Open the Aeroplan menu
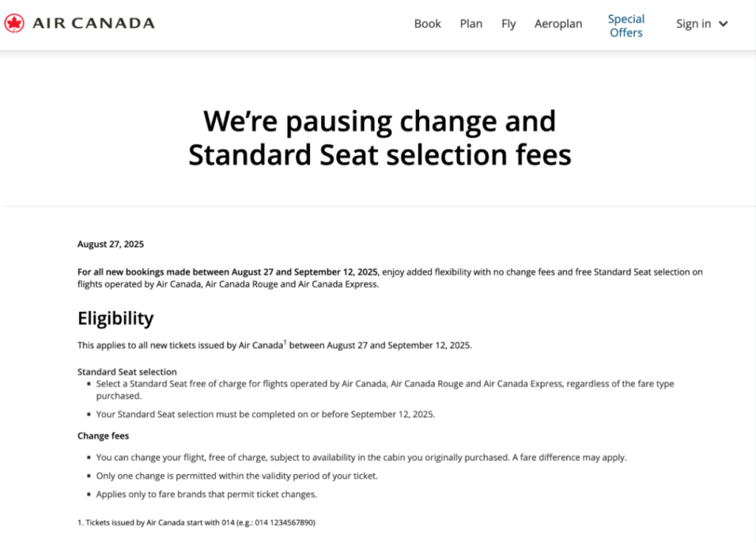This screenshot has height=543, width=756. [x=558, y=24]
